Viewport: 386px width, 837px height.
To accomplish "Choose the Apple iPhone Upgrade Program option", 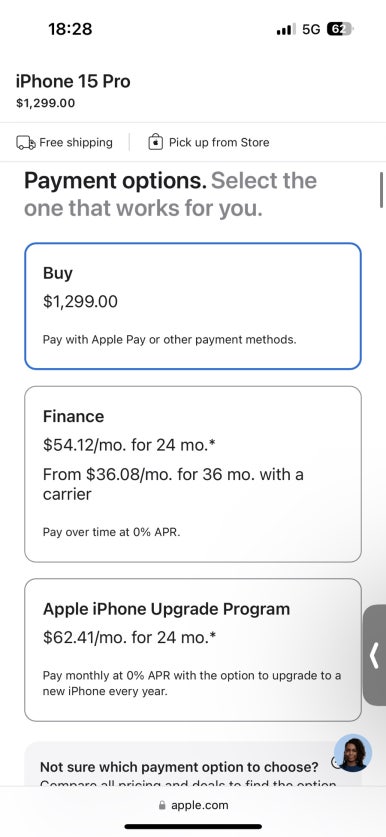I will click(193, 650).
